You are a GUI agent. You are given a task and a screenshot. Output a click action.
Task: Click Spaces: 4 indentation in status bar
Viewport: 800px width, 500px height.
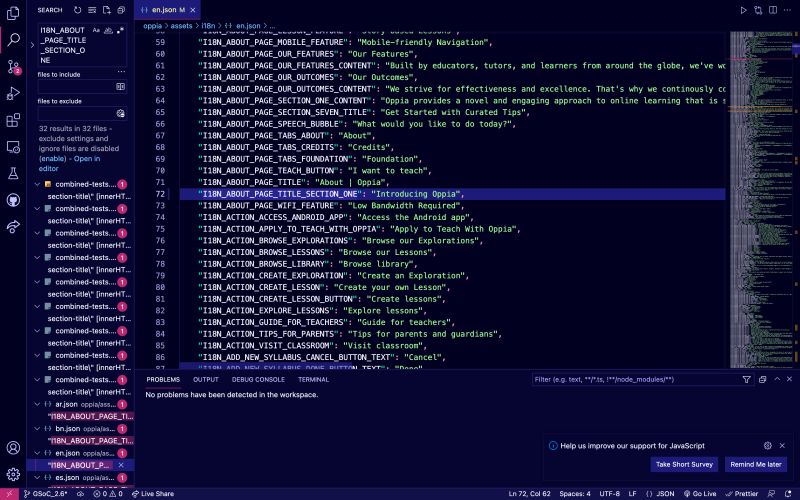click(x=574, y=494)
